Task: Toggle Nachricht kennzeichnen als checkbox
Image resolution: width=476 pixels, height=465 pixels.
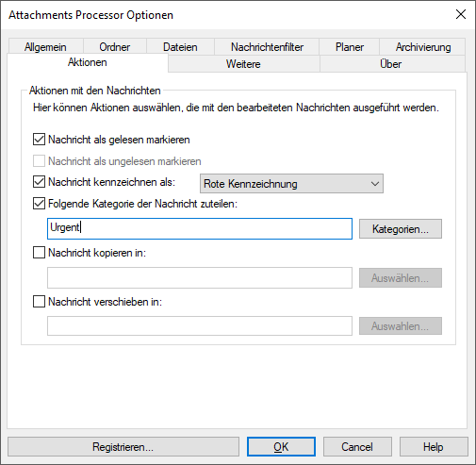Action: point(39,182)
